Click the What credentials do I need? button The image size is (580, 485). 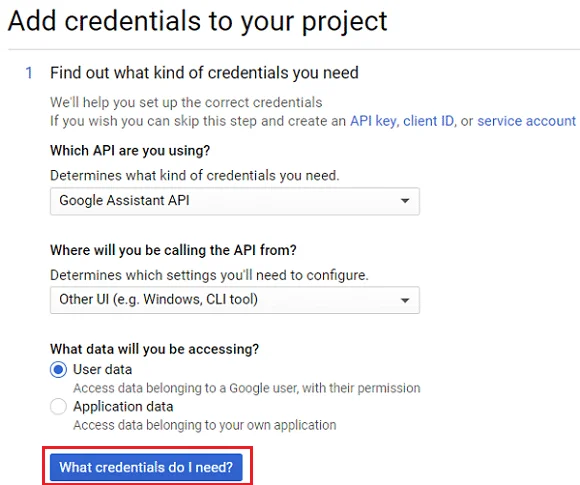coord(146,467)
